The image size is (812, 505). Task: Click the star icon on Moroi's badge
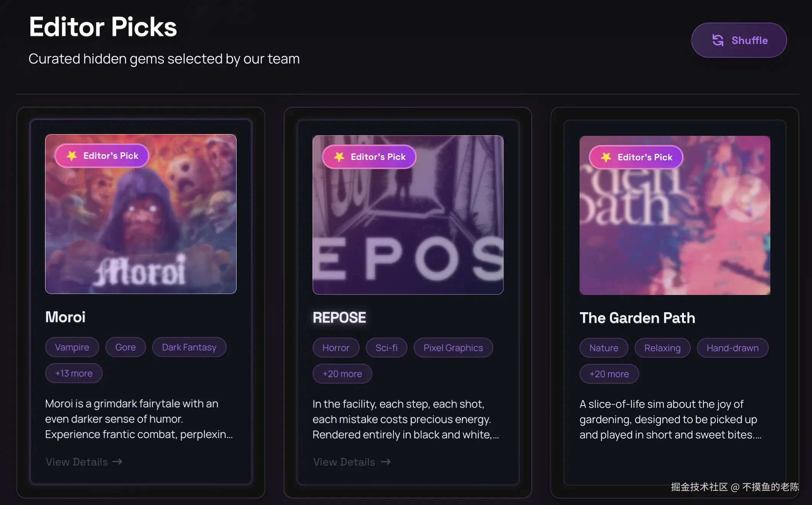click(x=72, y=156)
